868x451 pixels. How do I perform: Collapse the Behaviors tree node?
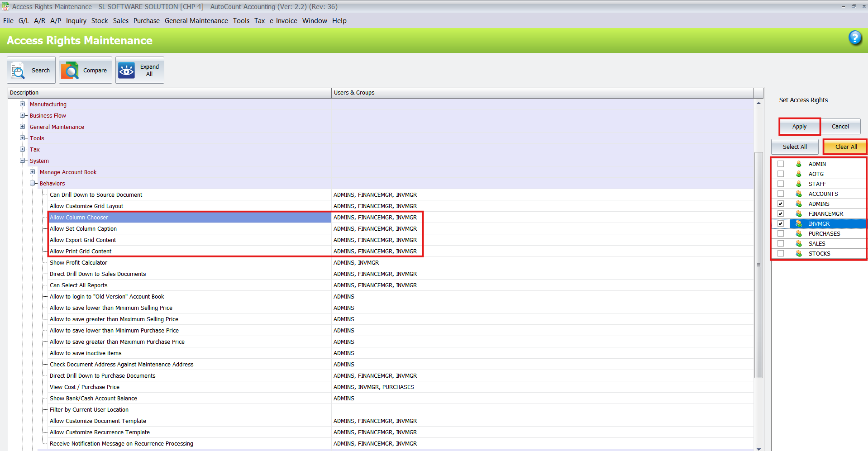(x=33, y=183)
